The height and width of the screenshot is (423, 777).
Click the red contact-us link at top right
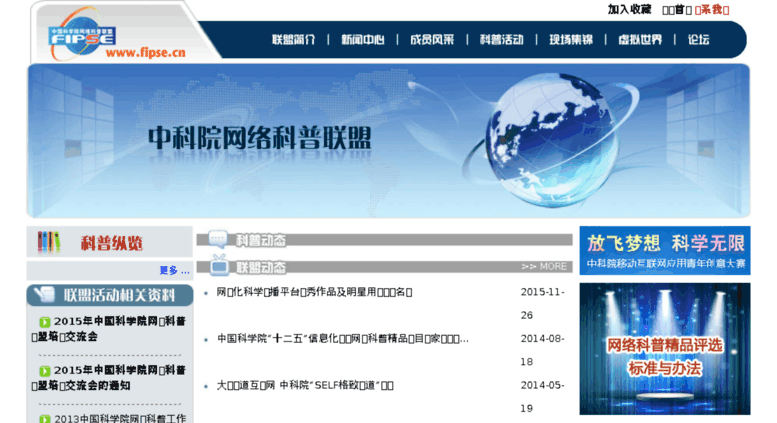pyautogui.click(x=712, y=10)
